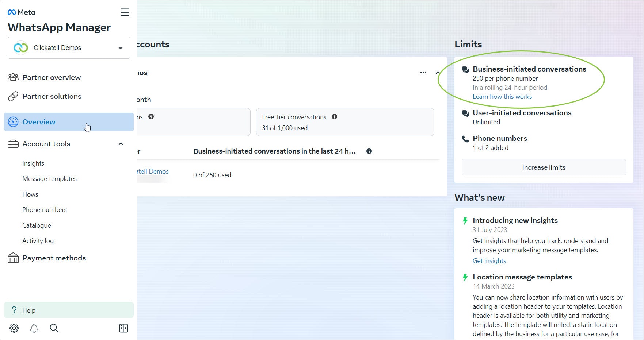The image size is (644, 340).
Task: Click the Clickatell logo in account selector
Action: tap(21, 48)
